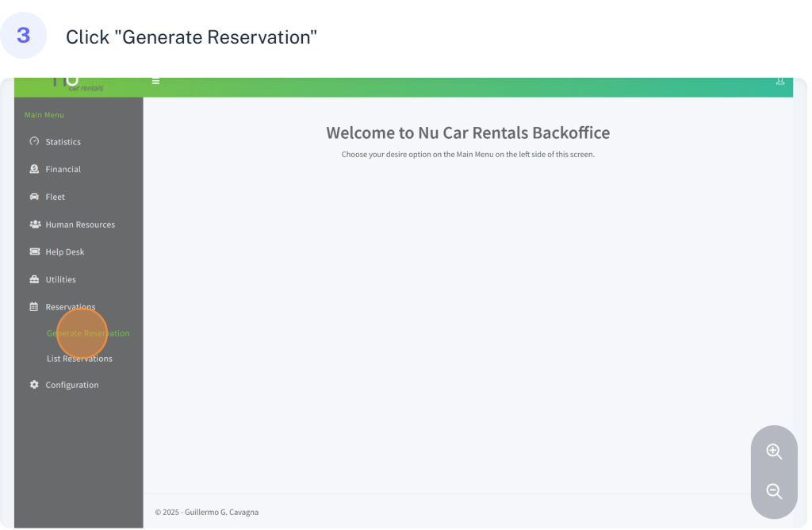Select the Human Resources menu label
The image size is (812, 530).
pyautogui.click(x=80, y=225)
